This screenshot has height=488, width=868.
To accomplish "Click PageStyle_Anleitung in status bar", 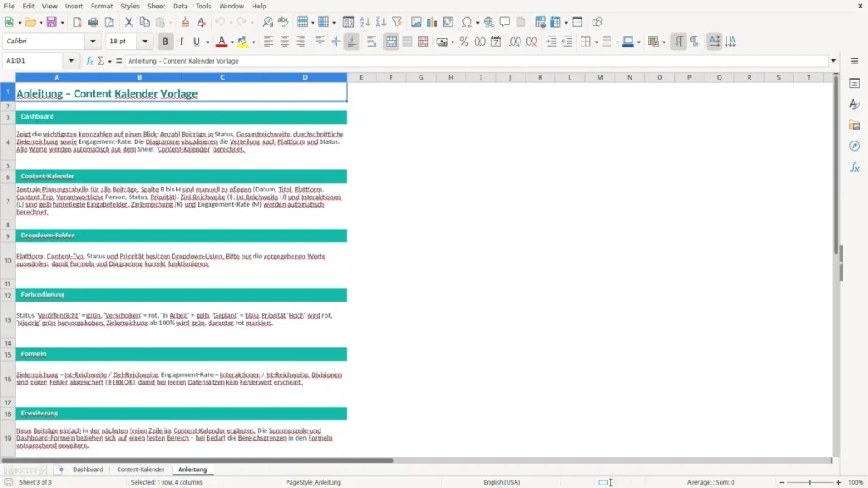I will point(313,482).
